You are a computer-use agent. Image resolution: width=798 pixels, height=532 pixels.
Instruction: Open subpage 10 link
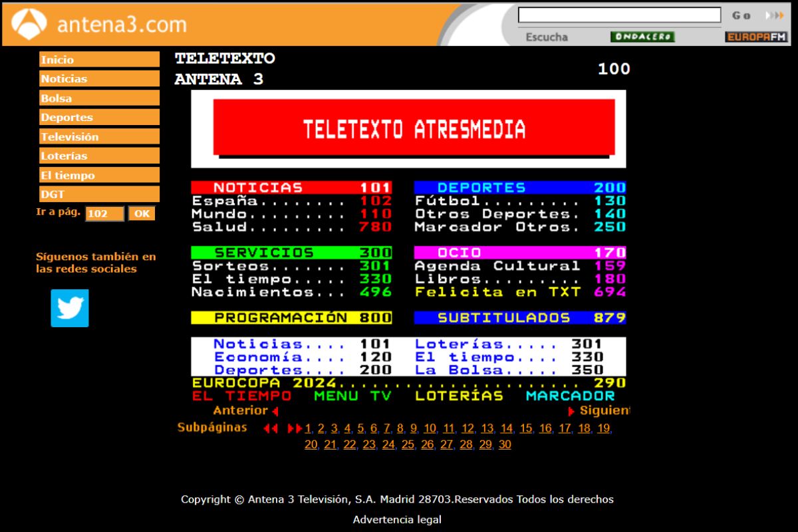point(430,429)
